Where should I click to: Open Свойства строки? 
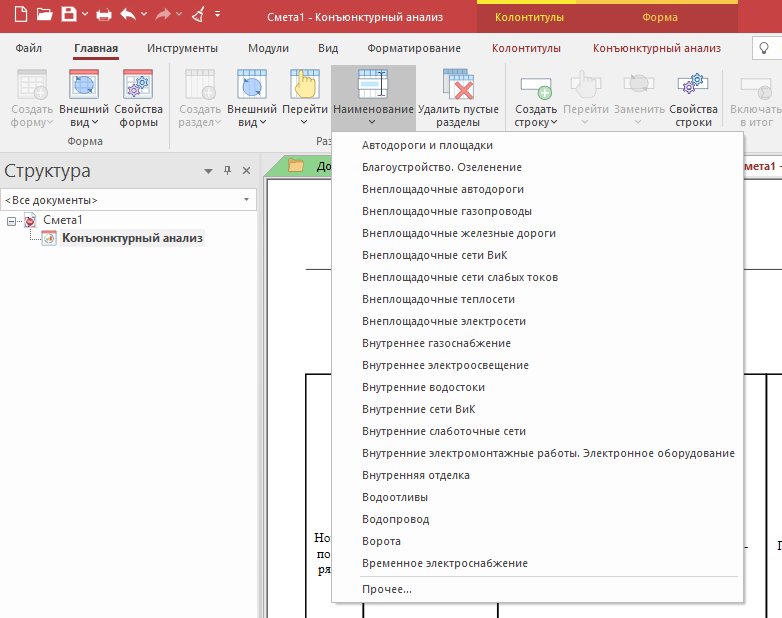click(x=693, y=100)
